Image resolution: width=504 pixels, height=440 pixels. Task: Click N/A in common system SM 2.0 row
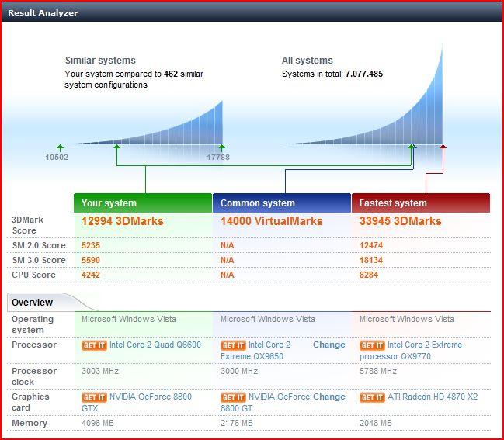(228, 246)
